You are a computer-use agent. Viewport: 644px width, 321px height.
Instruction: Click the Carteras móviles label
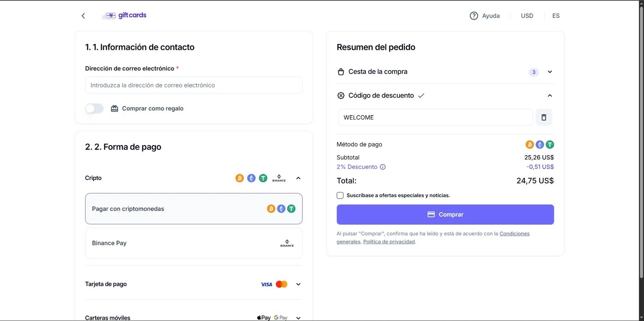[108, 318]
